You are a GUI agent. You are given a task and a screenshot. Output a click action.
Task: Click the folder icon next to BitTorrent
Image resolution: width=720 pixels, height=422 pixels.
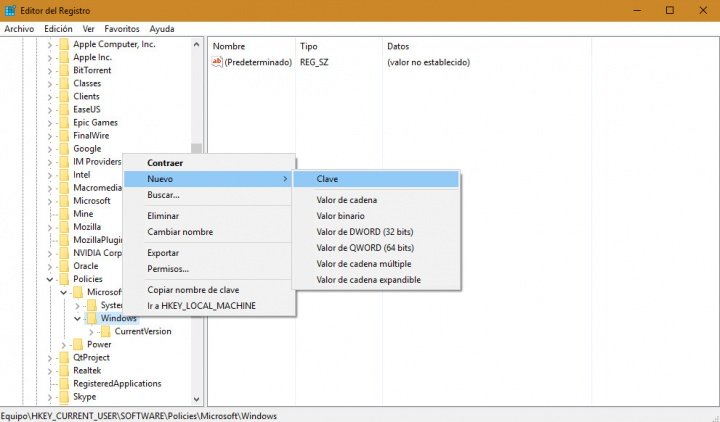(64, 70)
